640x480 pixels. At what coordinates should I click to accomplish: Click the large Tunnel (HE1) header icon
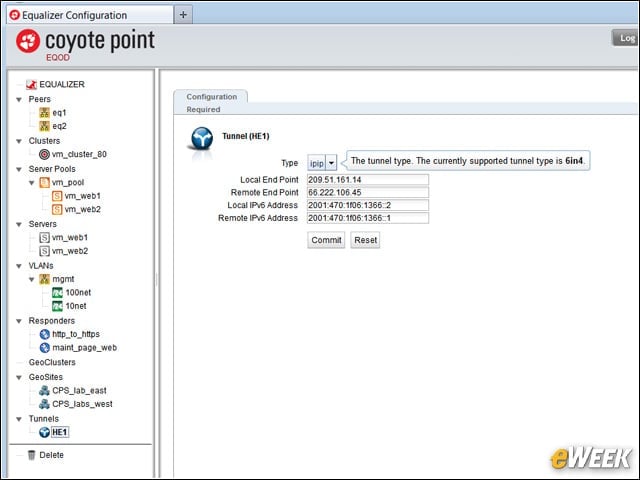(202, 138)
